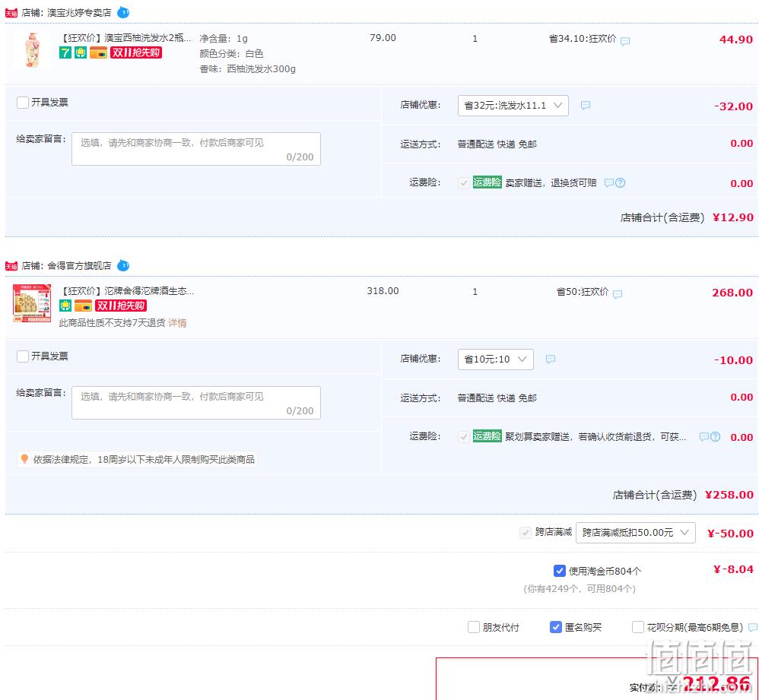
Task: Click comment icon after 卖家赠送，退换货可赔
Action: tap(609, 183)
